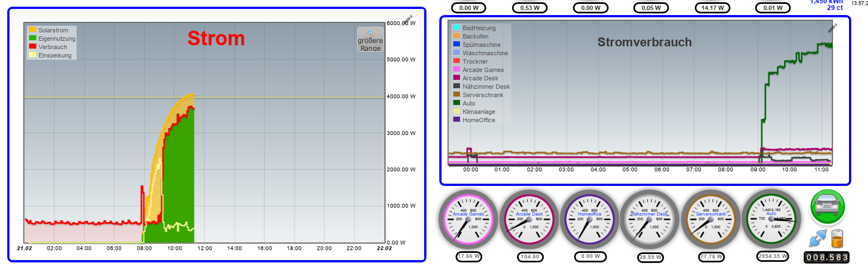Click the 0.01 W value pill
The width and height of the screenshot is (868, 273).
coord(772,8)
